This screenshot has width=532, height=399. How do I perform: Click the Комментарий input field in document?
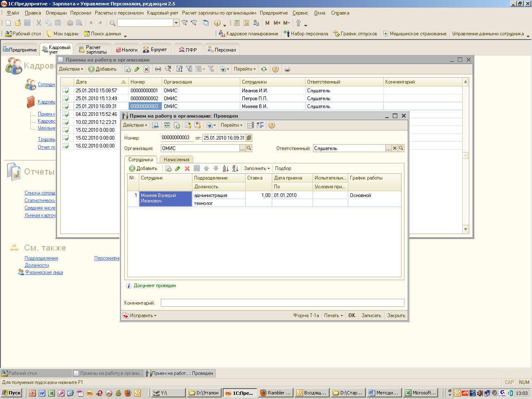pos(282,303)
